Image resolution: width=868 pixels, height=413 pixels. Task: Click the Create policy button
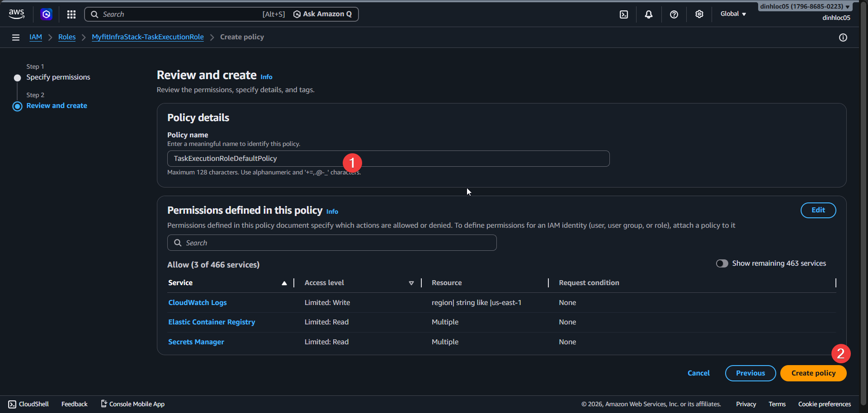point(813,373)
